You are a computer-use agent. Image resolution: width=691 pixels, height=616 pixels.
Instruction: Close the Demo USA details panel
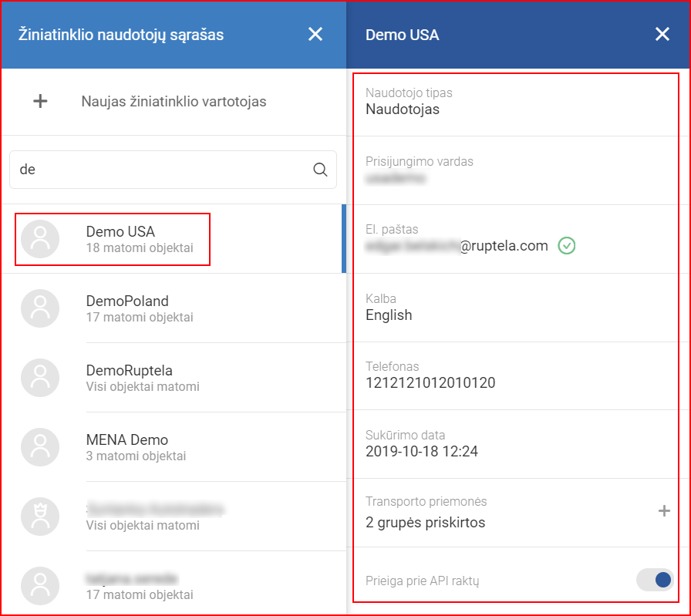662,34
